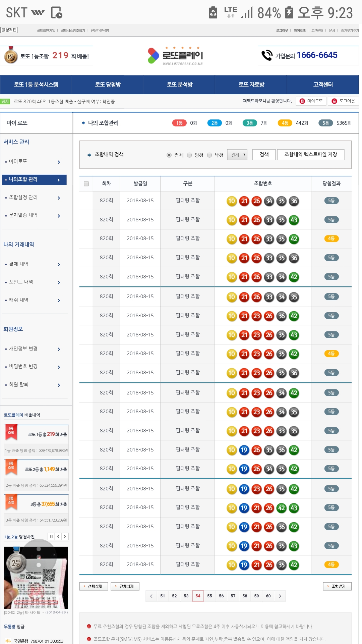Show previous winning photo

point(58,536)
